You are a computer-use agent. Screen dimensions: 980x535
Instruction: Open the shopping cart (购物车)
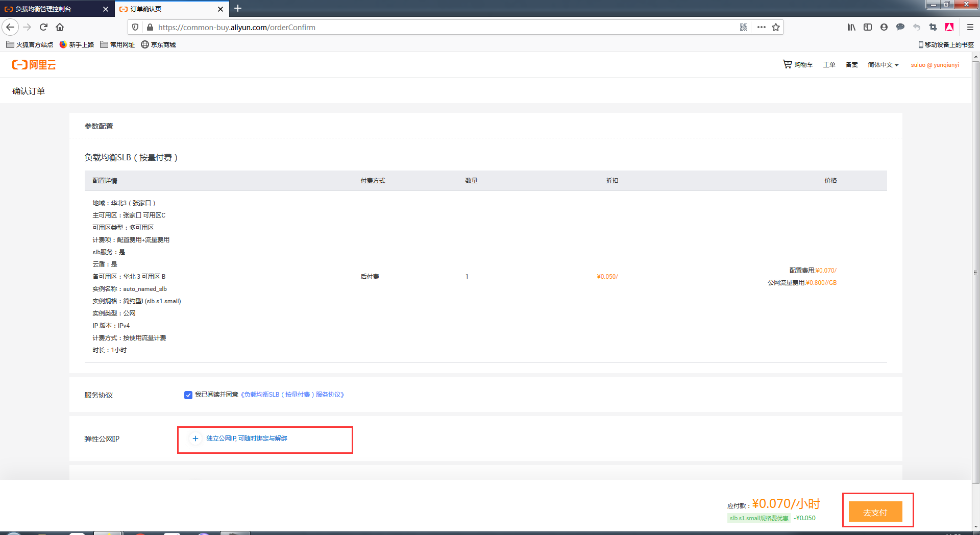click(x=798, y=65)
